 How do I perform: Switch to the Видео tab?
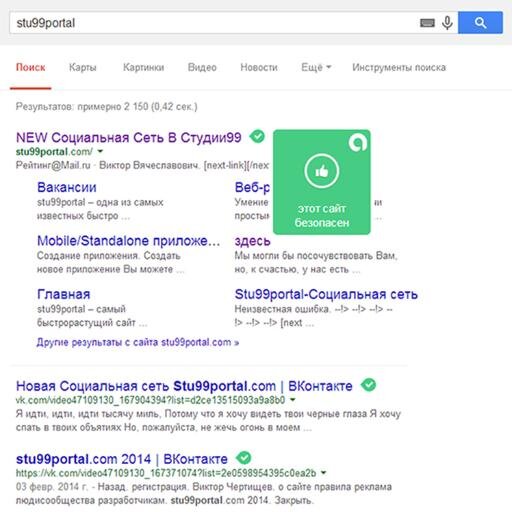coord(202,67)
